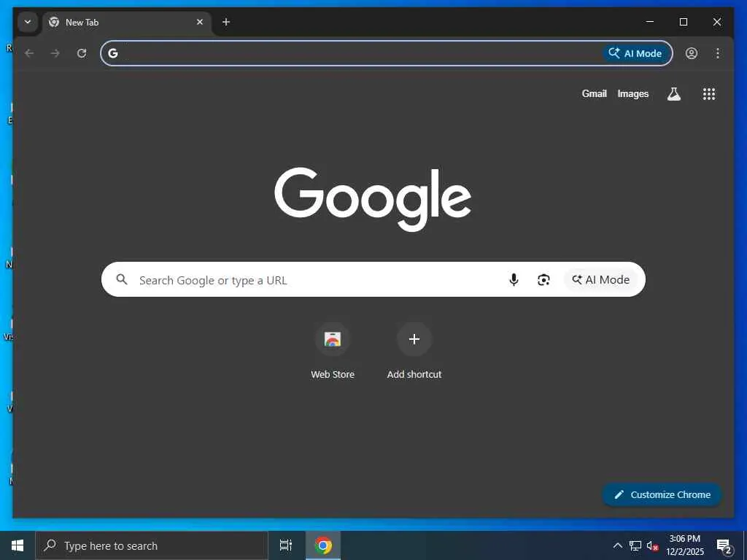This screenshot has width=747, height=560.
Task: Open the Windows Start menu
Action: coord(18,545)
